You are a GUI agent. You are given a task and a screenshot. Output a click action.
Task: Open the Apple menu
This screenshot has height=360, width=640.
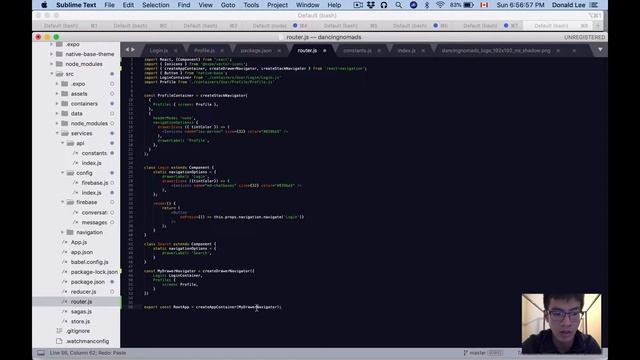pos(44,5)
